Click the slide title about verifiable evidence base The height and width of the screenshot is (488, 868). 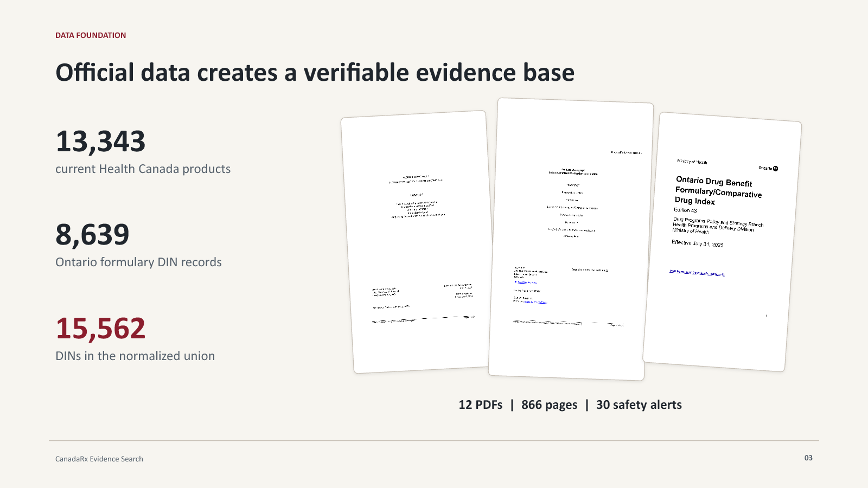pyautogui.click(x=315, y=73)
